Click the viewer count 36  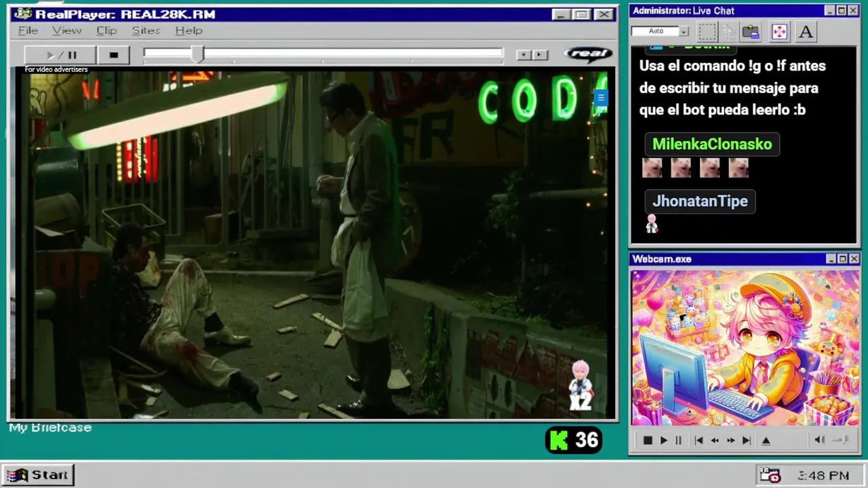587,441
